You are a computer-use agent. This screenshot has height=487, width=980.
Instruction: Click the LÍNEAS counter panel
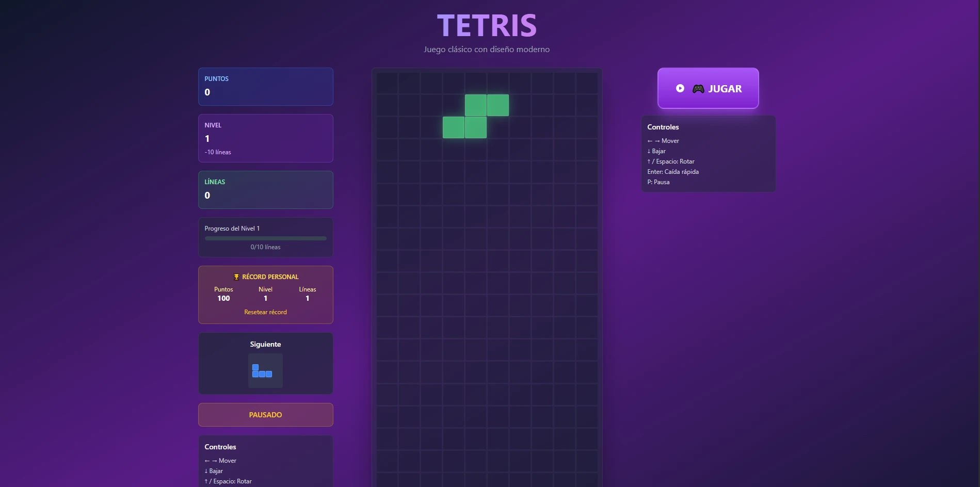(265, 189)
